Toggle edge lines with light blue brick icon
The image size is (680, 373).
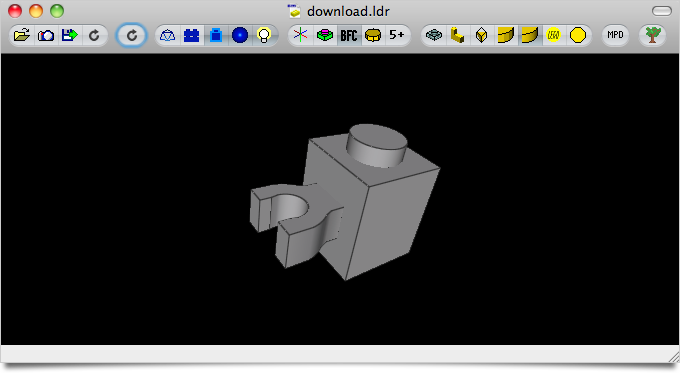coord(216,35)
